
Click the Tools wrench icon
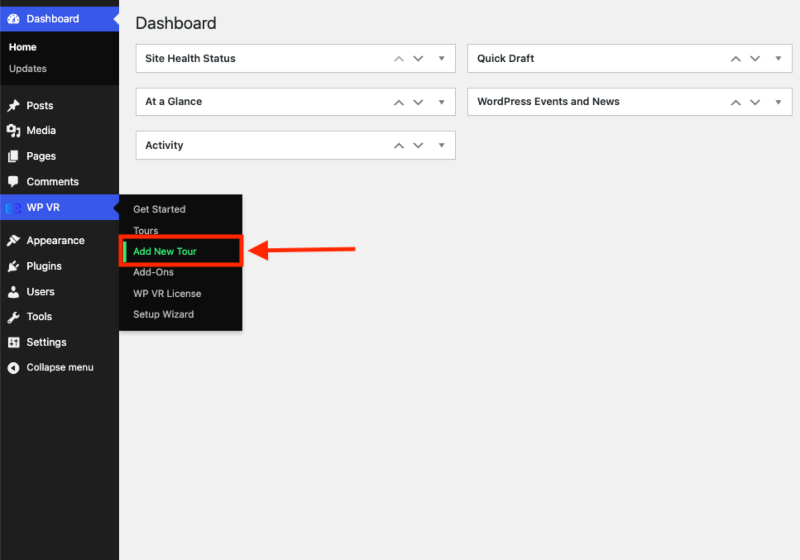[13, 317]
